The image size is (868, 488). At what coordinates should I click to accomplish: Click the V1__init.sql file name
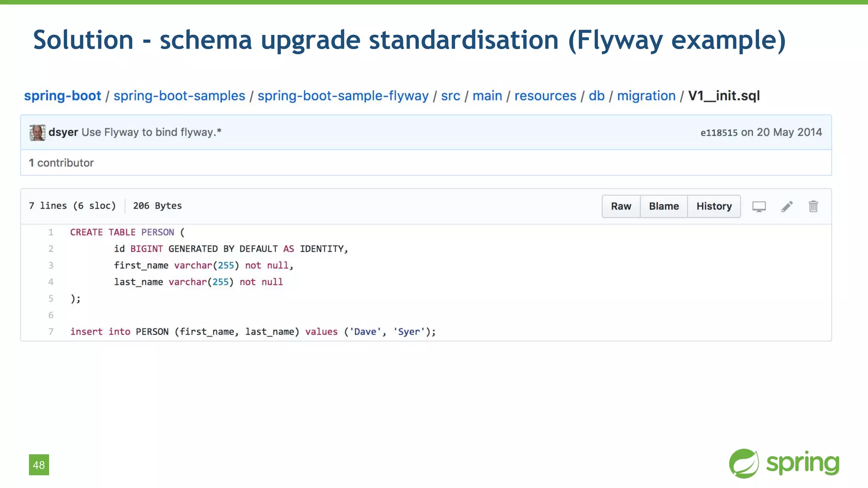pyautogui.click(x=724, y=96)
